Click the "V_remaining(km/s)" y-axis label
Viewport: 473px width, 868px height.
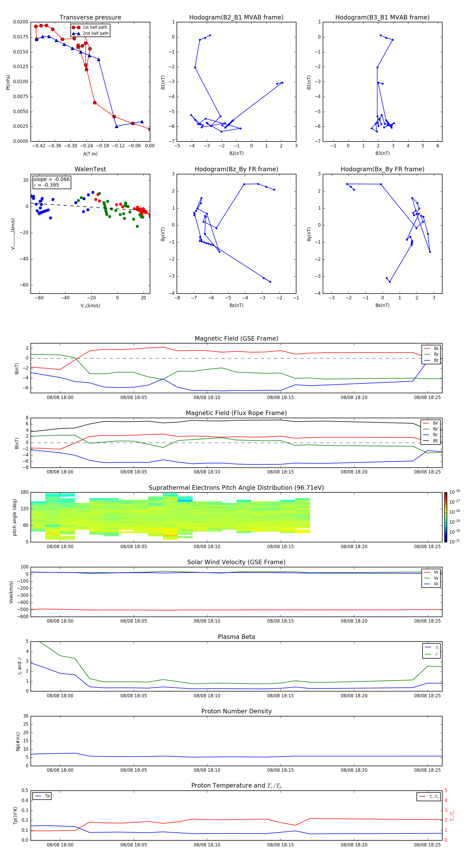(13, 234)
